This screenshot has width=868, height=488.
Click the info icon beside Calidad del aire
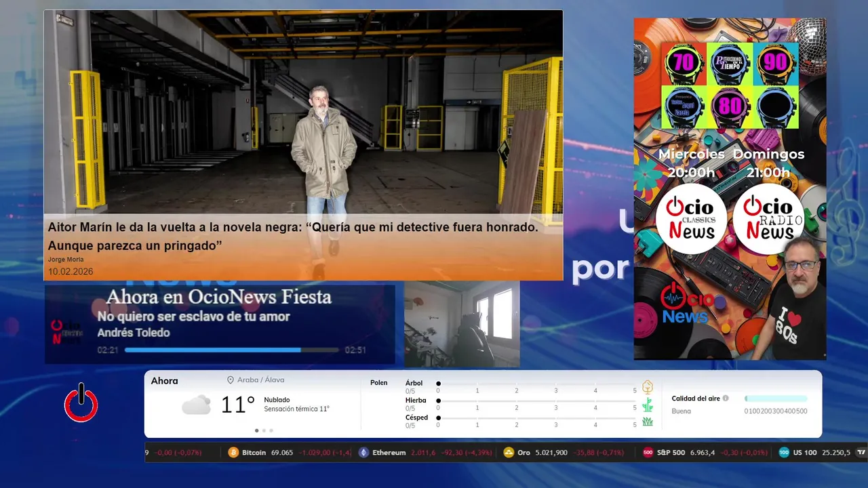(x=726, y=399)
